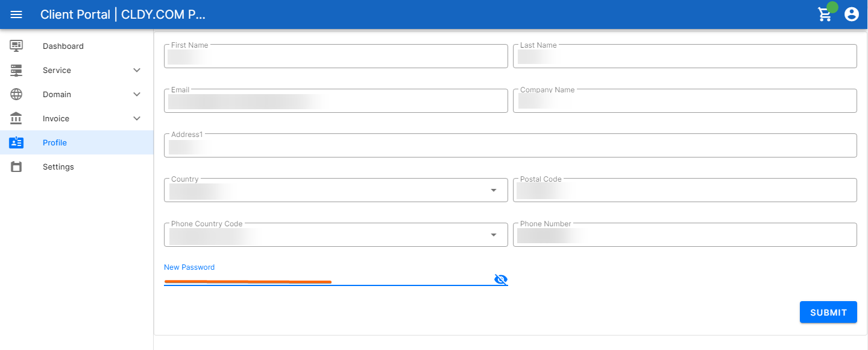The height and width of the screenshot is (350, 868).
Task: Go to Dashboard menu item
Action: coord(77,46)
